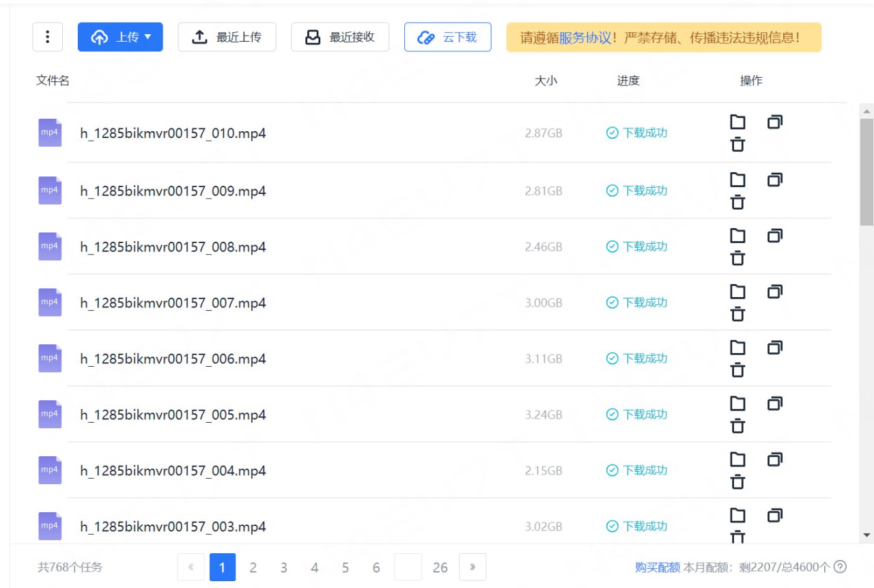
Task: Delete the h_1285bikmvr00157_005.mp4 task
Action: 737,426
